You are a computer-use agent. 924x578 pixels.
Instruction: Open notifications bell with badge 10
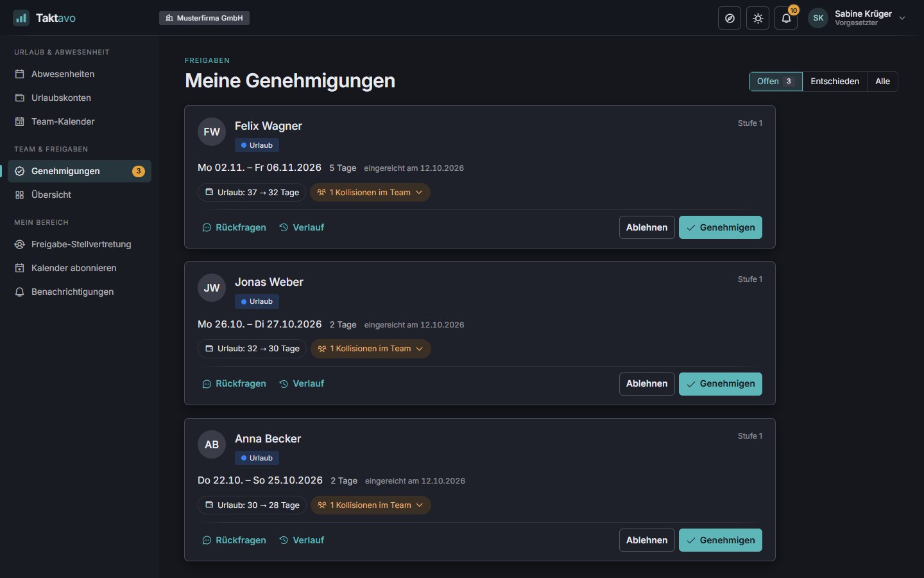point(786,18)
